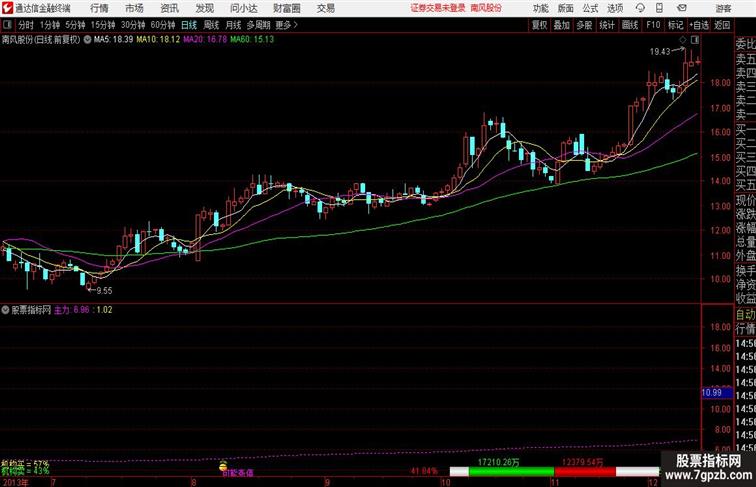Toggle the left panel icon beside 分时
The image size is (756, 487).
click(7, 25)
